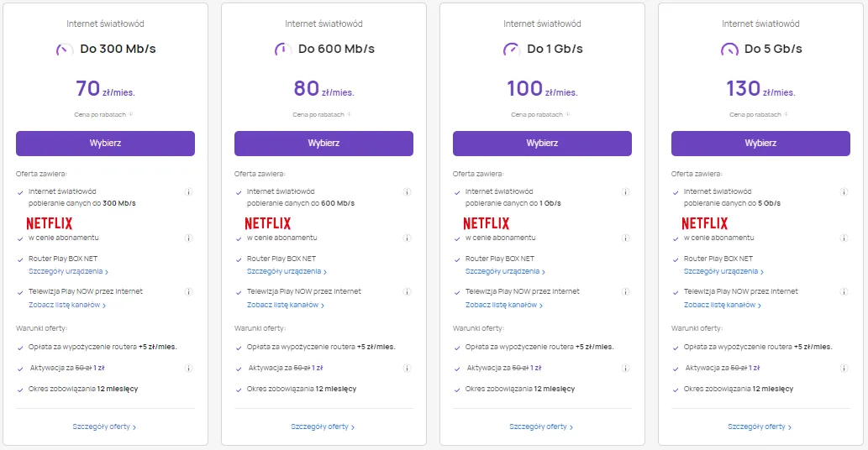The height and width of the screenshot is (450, 868).
Task: Open info icon beside Telewizja Play NOW in 1 Gb/s plan
Action: (625, 292)
